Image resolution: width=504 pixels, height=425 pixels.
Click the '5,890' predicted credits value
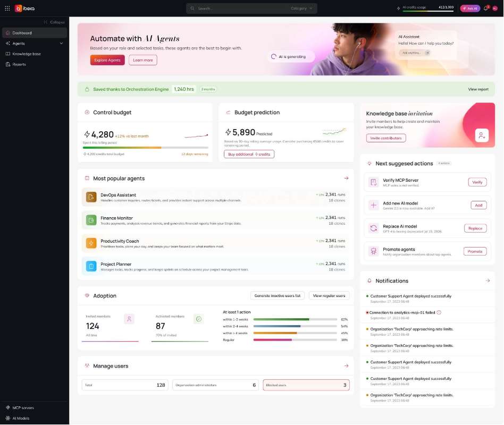pyautogui.click(x=243, y=132)
